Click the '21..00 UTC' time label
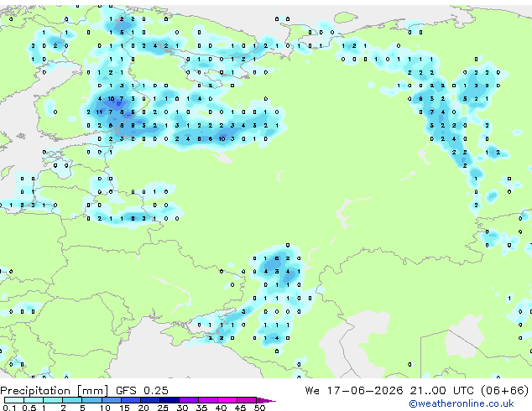This screenshot has width=532, height=411. point(441,391)
